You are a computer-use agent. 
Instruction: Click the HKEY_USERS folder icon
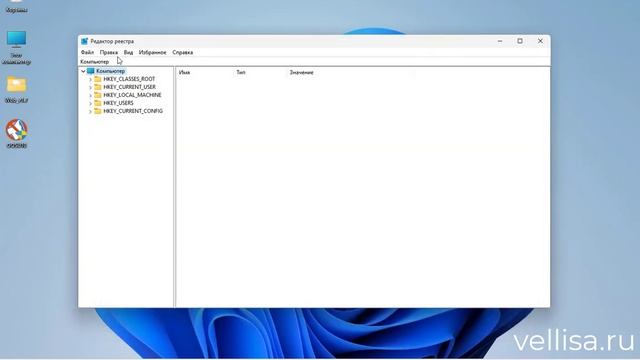point(98,103)
